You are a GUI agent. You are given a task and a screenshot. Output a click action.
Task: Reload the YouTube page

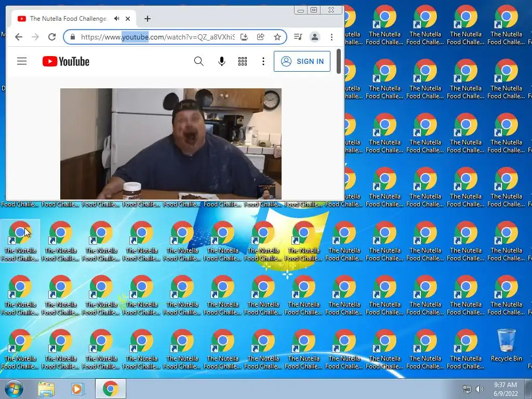point(52,37)
